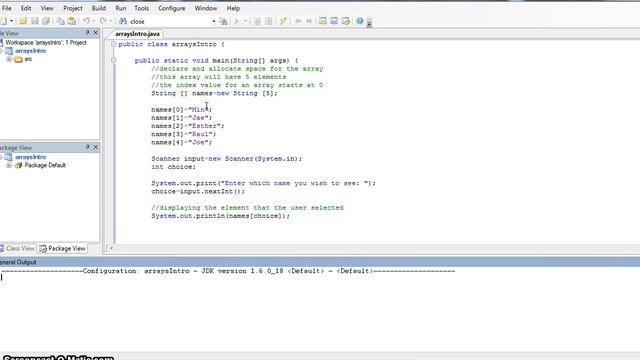Open the Undo history dropdown arrow
Screen dimensions: 640x360
[93, 21]
